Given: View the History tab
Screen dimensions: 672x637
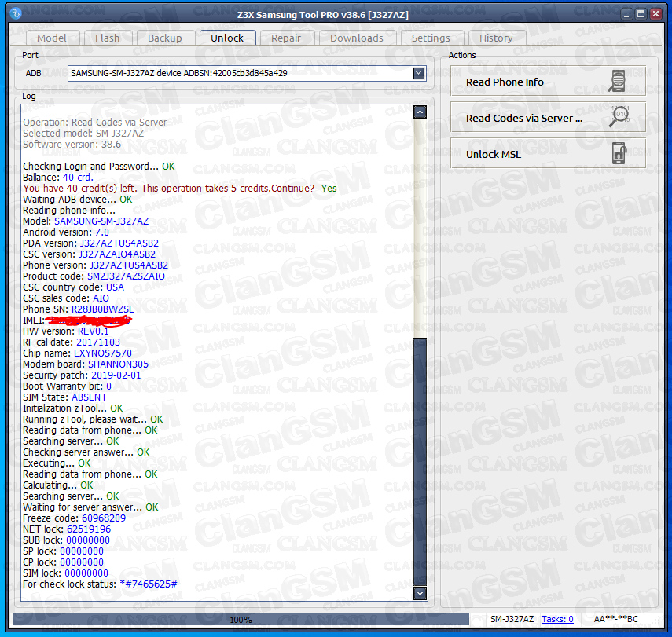Looking at the screenshot, I should pos(496,38).
